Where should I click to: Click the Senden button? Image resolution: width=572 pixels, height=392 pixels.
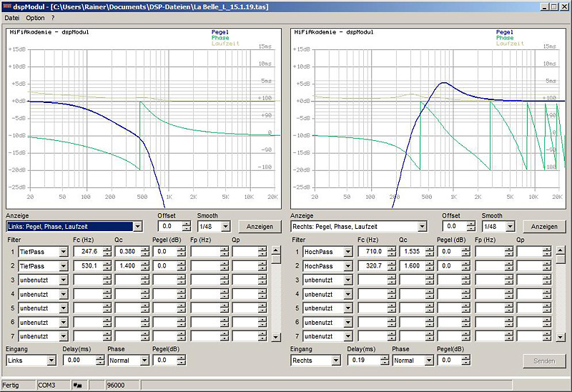[x=544, y=361]
